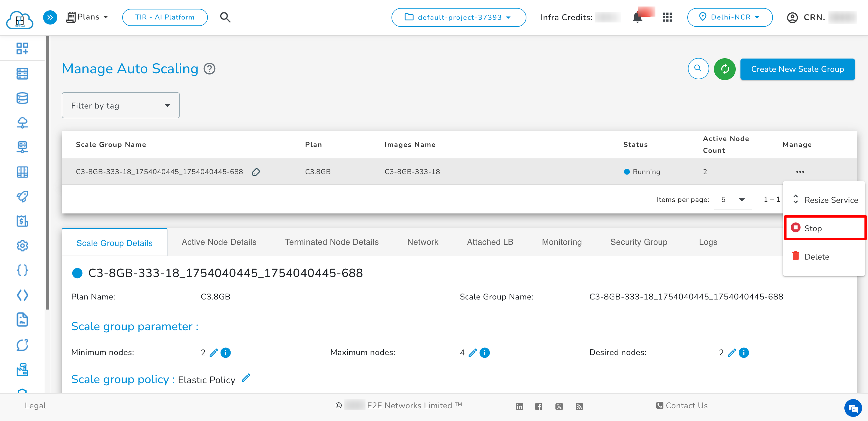Click the info icon beside Desired nodes

pos(743,352)
